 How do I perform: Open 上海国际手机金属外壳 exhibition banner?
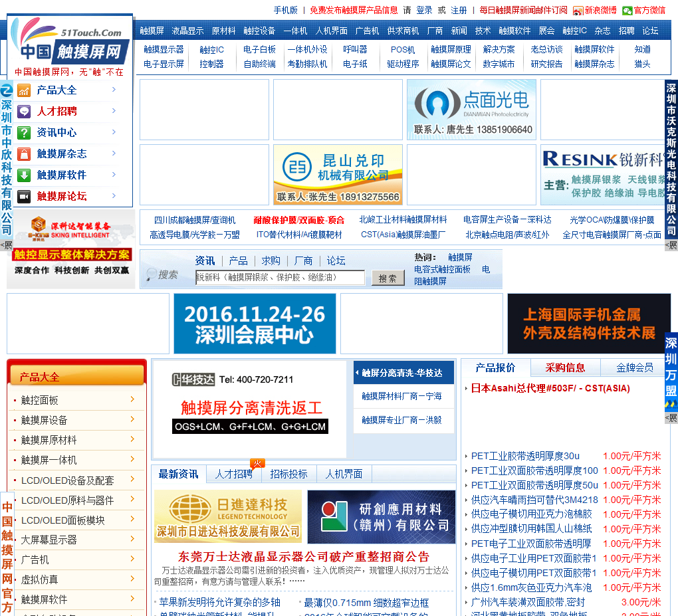click(x=589, y=324)
